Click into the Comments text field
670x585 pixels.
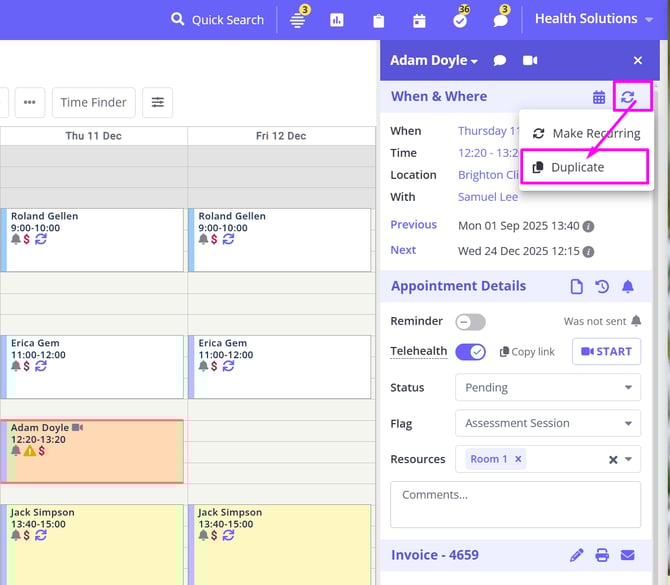[x=515, y=504]
